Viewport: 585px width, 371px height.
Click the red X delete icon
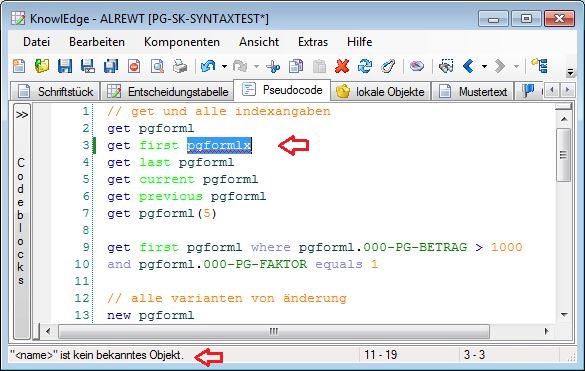pyautogui.click(x=342, y=66)
